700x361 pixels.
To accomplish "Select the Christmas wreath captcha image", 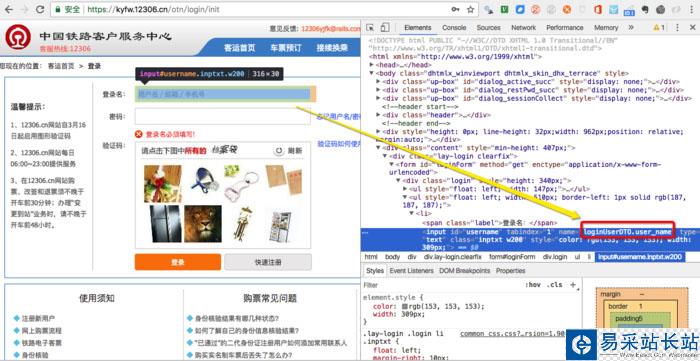I will (x=162, y=184).
